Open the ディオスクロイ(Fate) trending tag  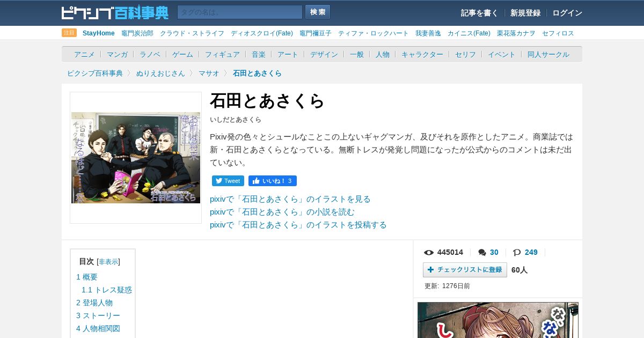[262, 33]
